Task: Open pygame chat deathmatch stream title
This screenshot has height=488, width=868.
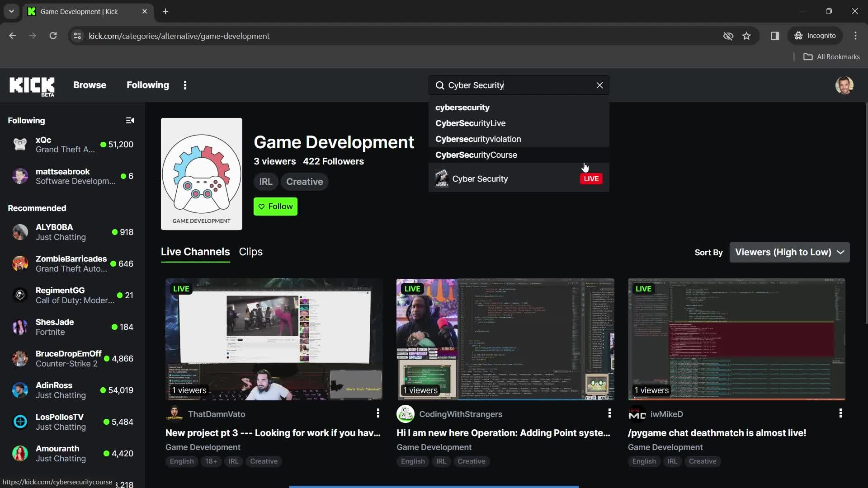Action: click(717, 433)
